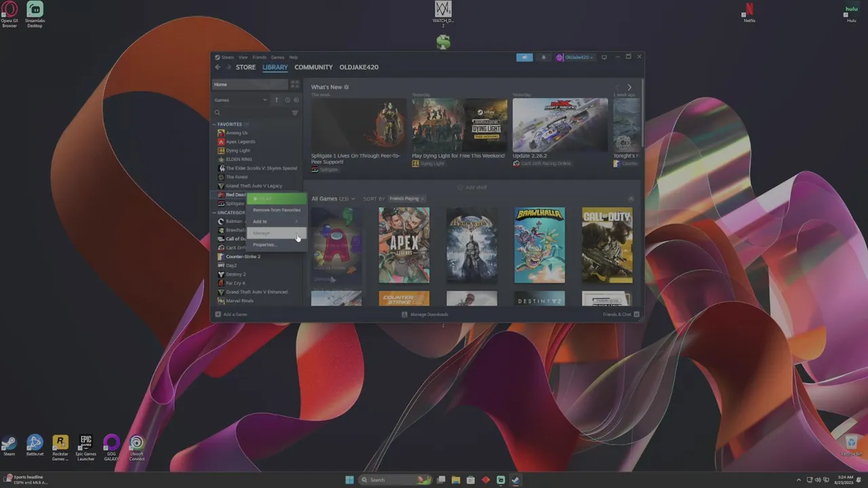Expand the Manage submenu
This screenshot has height=488, width=868.
pyautogui.click(x=276, y=233)
